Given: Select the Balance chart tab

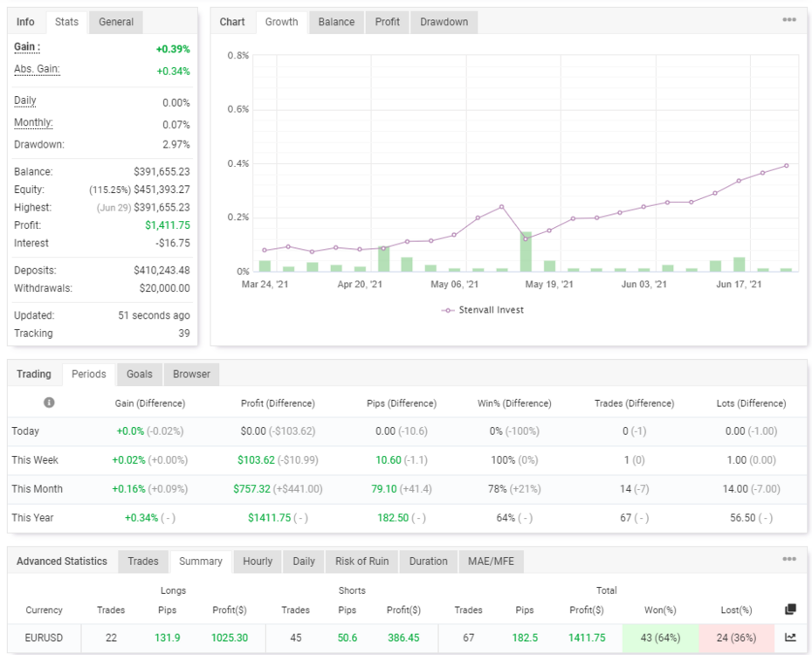Looking at the screenshot, I should point(337,22).
